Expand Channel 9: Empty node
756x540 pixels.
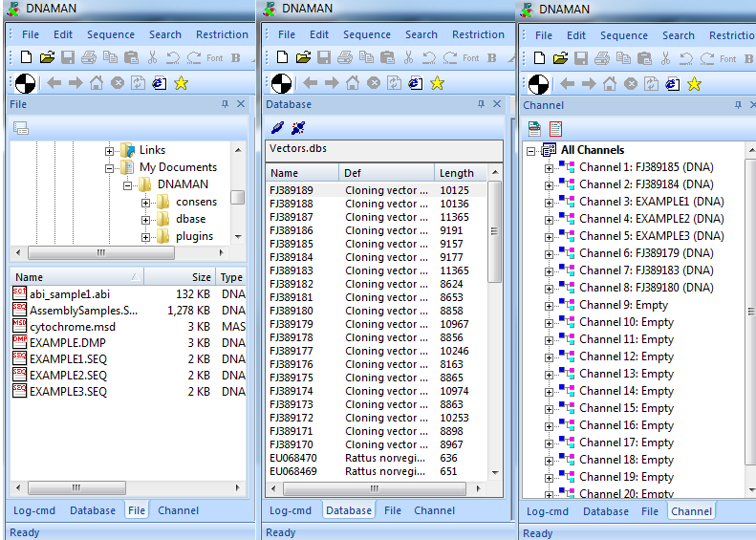coord(549,306)
